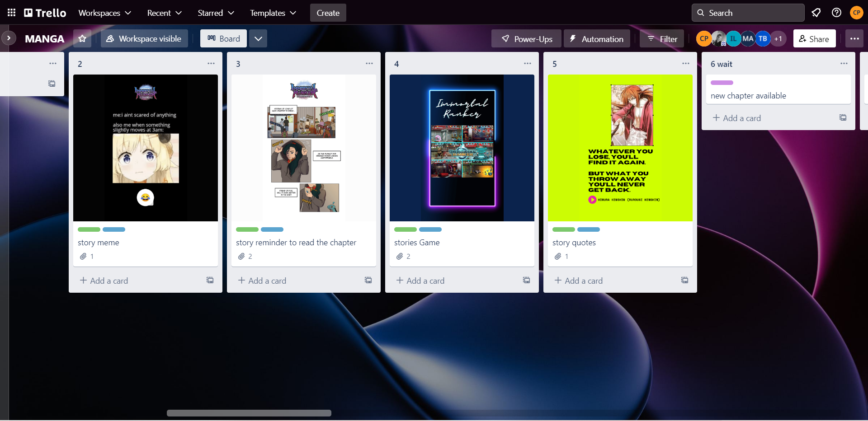Open the Recent dropdown menu
The width and height of the screenshot is (868, 421).
click(x=165, y=13)
